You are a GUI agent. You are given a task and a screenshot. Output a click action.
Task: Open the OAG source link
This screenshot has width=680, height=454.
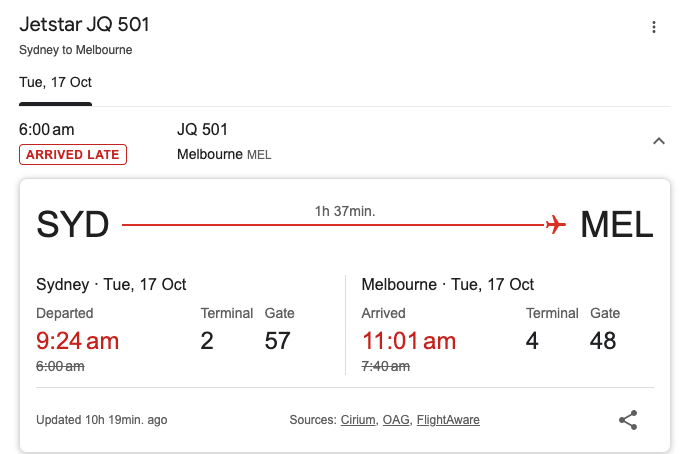tap(396, 420)
